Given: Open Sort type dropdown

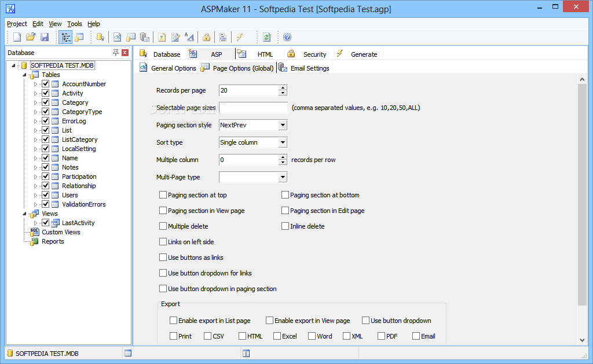Looking at the screenshot, I should tap(283, 142).
